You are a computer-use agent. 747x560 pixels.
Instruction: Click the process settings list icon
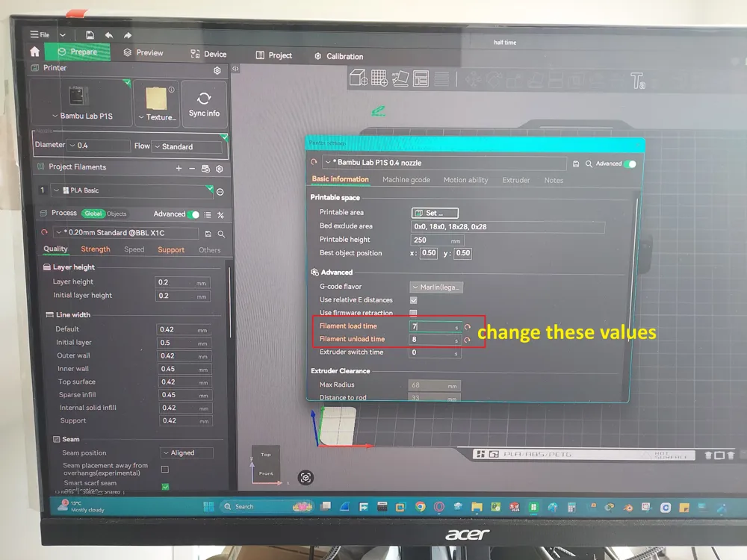[208, 215]
